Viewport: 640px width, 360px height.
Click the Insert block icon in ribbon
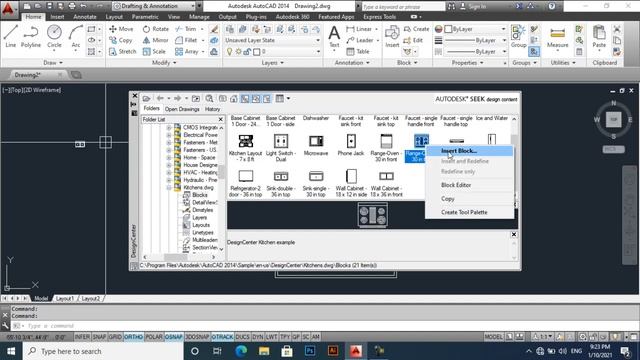392,36
